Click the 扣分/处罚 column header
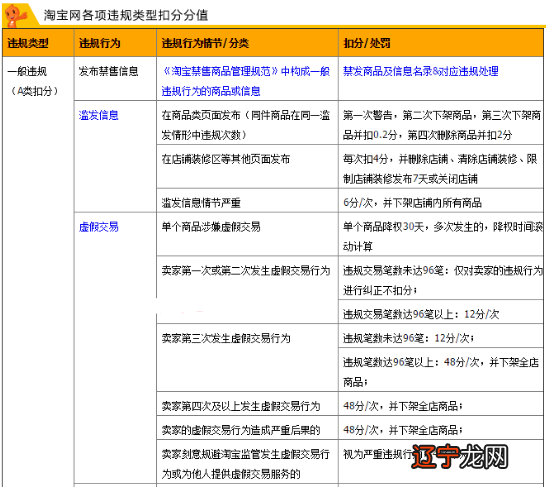The width and height of the screenshot is (546, 489). (x=441, y=43)
